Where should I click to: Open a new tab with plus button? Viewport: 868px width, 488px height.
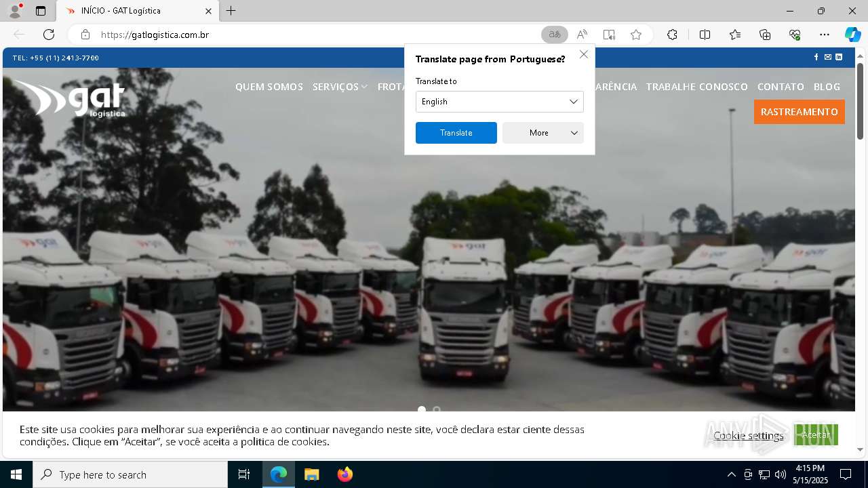(x=231, y=11)
